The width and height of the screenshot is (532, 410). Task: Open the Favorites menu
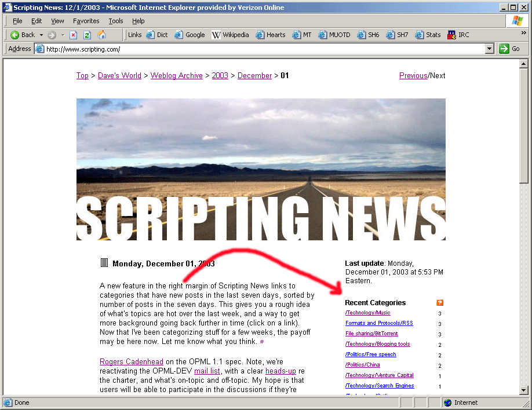click(86, 21)
